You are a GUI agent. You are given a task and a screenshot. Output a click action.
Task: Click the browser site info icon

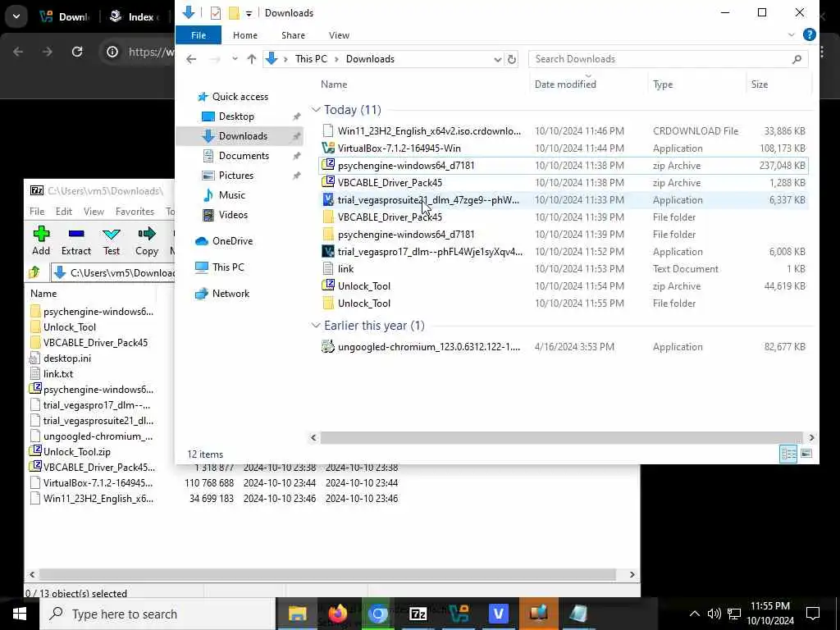(x=112, y=52)
